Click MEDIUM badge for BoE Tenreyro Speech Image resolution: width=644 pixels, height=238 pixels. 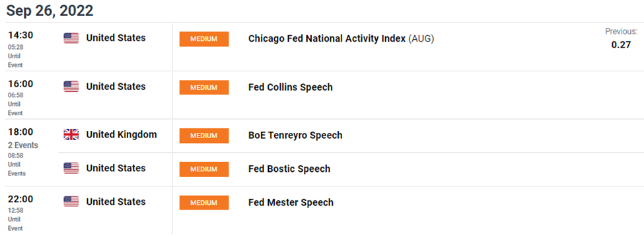(x=204, y=136)
